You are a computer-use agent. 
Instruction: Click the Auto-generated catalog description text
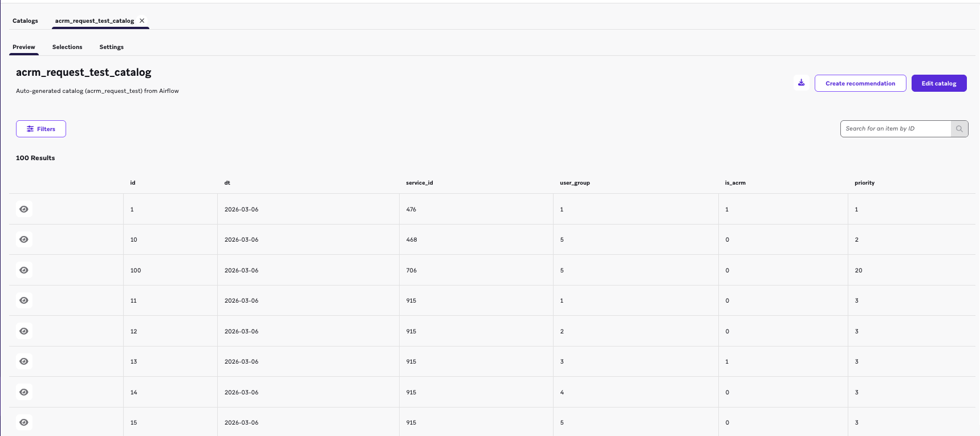coord(97,91)
